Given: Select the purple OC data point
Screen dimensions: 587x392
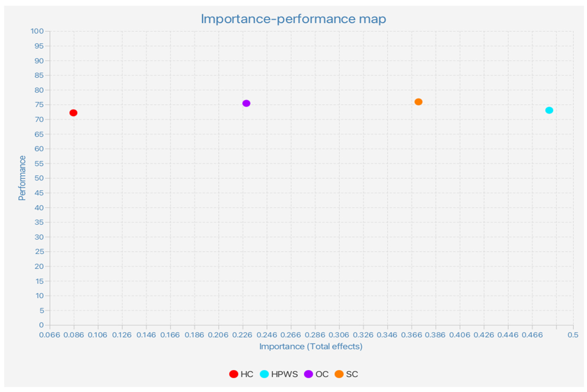Looking at the screenshot, I should tap(246, 103).
